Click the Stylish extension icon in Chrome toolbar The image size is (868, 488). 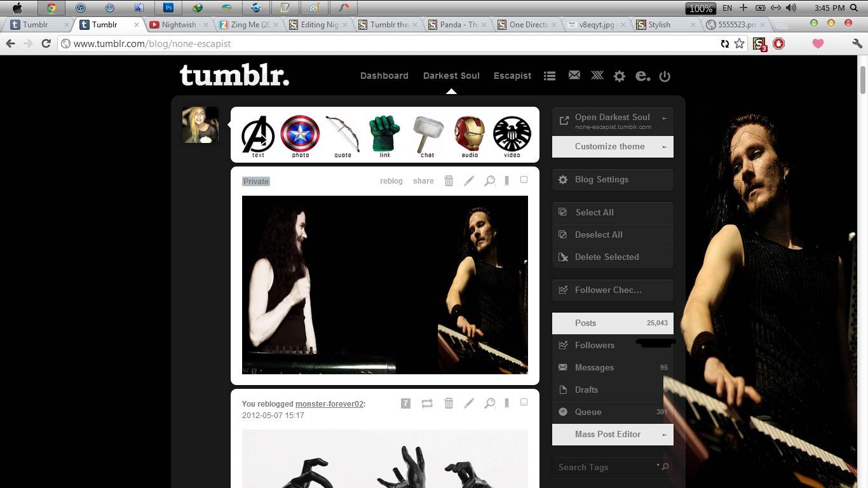pyautogui.click(x=759, y=44)
